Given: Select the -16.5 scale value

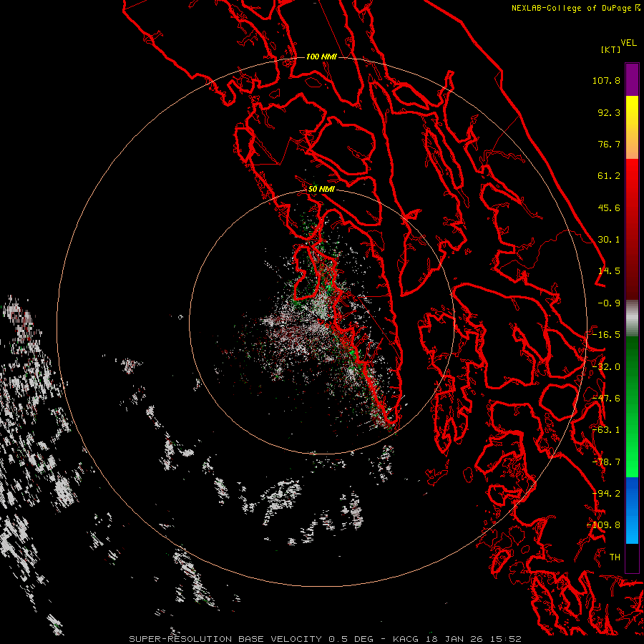Looking at the screenshot, I should pos(606,335).
